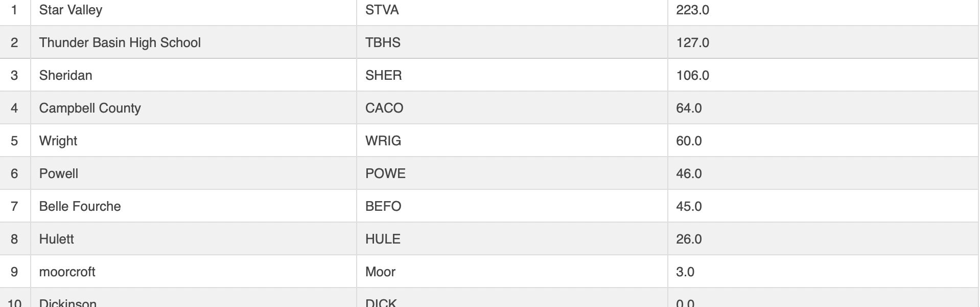Click the Hulett team name
The image size is (980, 307).
coord(56,239)
